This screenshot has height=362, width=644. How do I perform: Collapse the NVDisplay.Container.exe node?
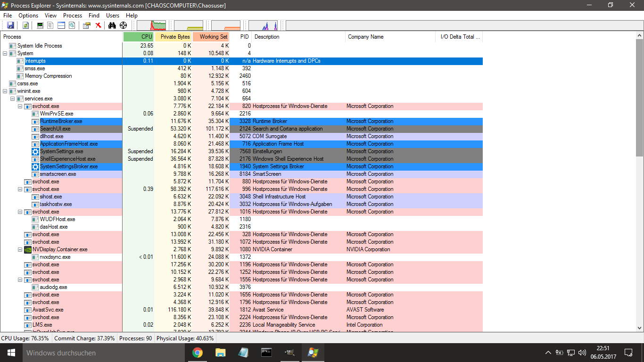(20, 249)
